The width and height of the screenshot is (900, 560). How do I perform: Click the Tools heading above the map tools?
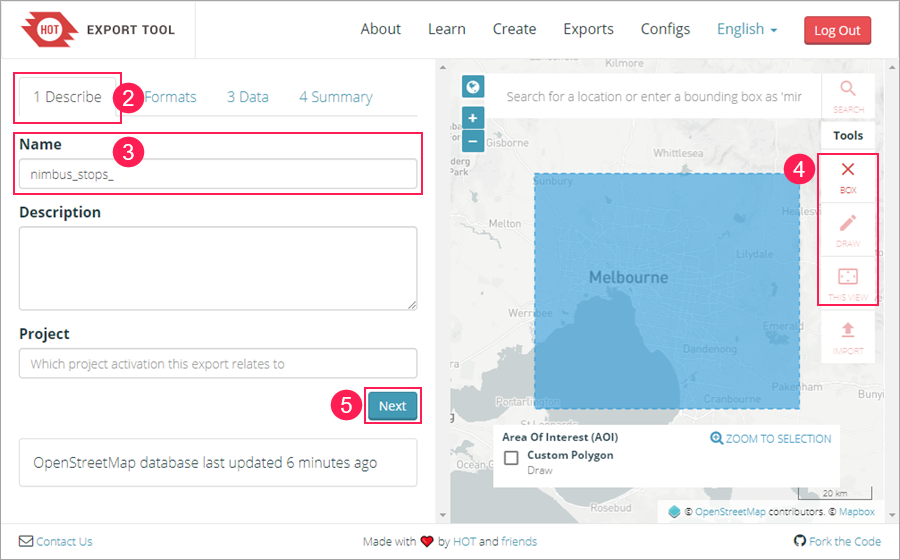coord(848,135)
